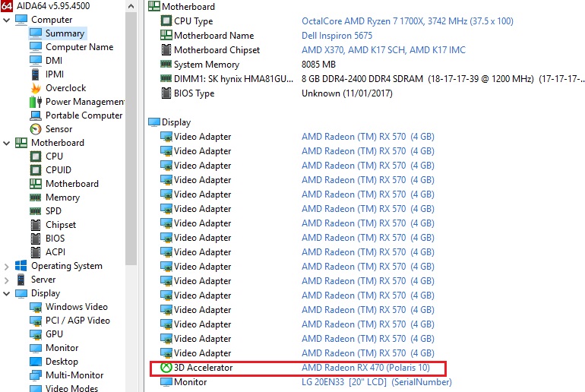Click the CPU chip icon in tree
Image resolution: width=585 pixels, height=392 pixels.
(x=36, y=156)
